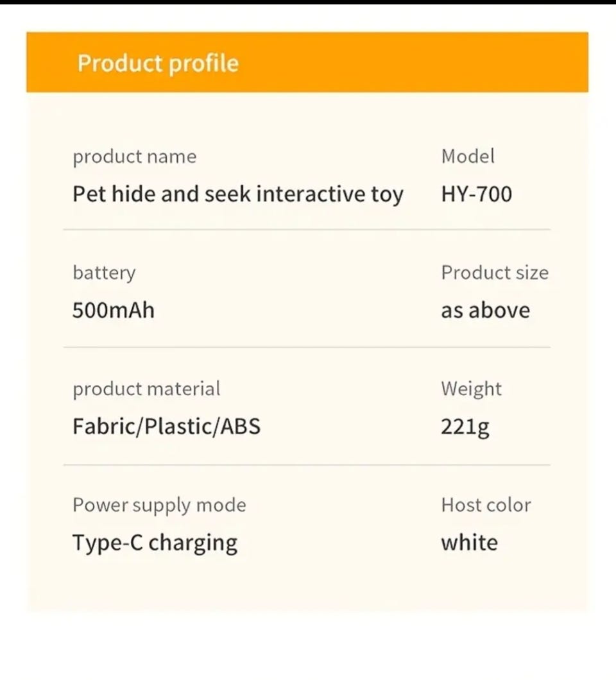Click the "product material" label
This screenshot has height=680, width=616.
point(146,389)
